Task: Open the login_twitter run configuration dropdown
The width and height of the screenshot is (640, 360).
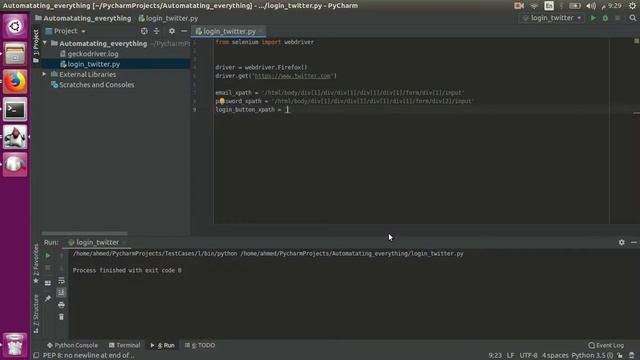Action: (552, 18)
